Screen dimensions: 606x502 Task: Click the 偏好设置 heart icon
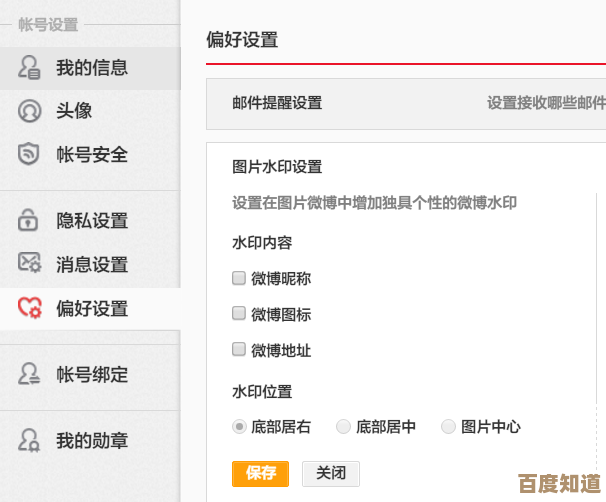tap(29, 308)
